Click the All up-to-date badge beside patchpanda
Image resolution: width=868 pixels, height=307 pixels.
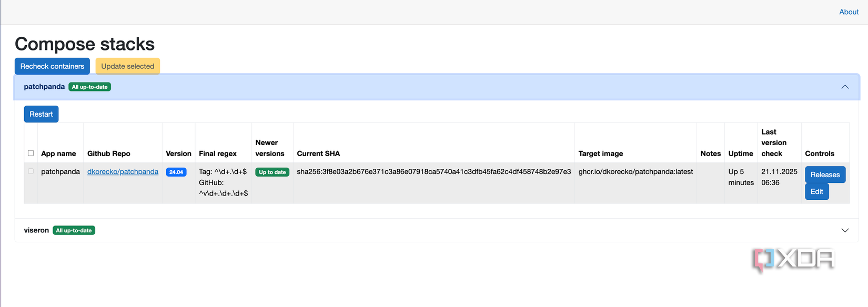tap(89, 87)
